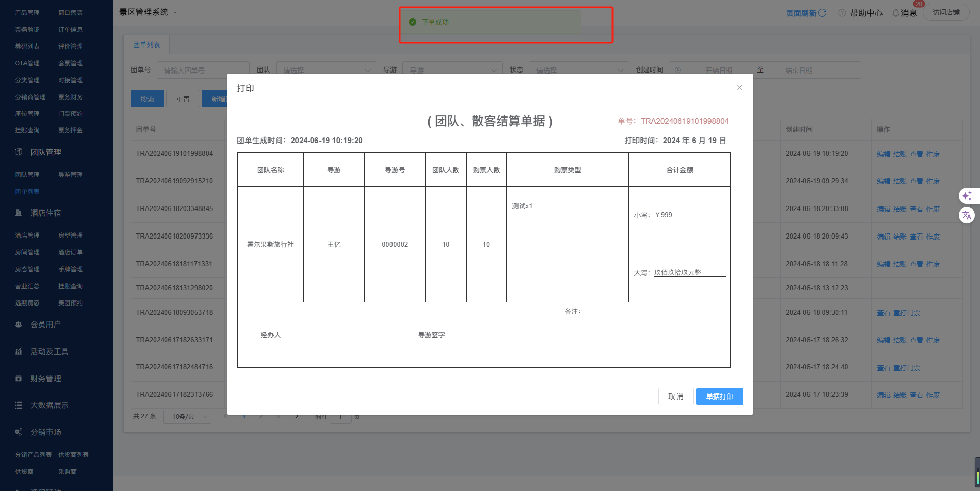
Task: Open the message bell notifications
Action: [896, 13]
